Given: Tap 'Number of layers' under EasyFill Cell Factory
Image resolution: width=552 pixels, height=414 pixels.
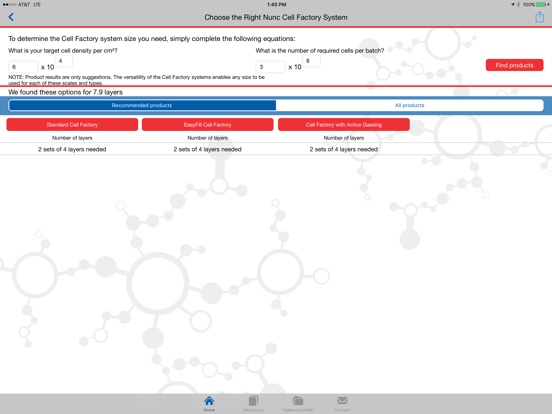Looking at the screenshot, I should tap(207, 138).
